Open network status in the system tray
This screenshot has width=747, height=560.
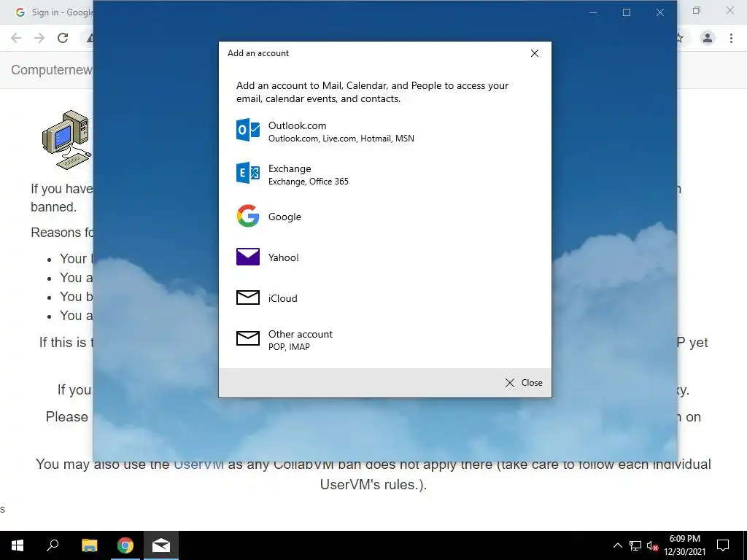coord(635,545)
